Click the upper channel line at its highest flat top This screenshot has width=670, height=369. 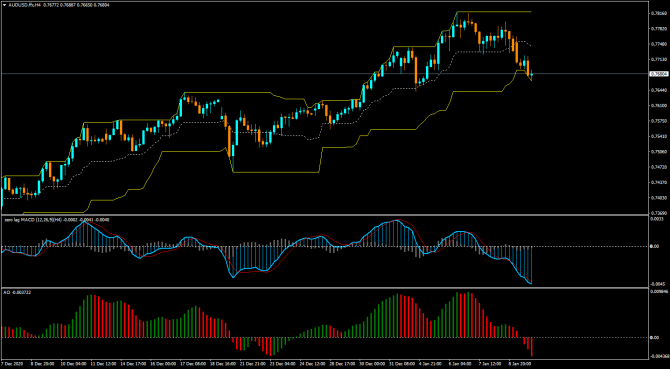pyautogui.click(x=494, y=12)
